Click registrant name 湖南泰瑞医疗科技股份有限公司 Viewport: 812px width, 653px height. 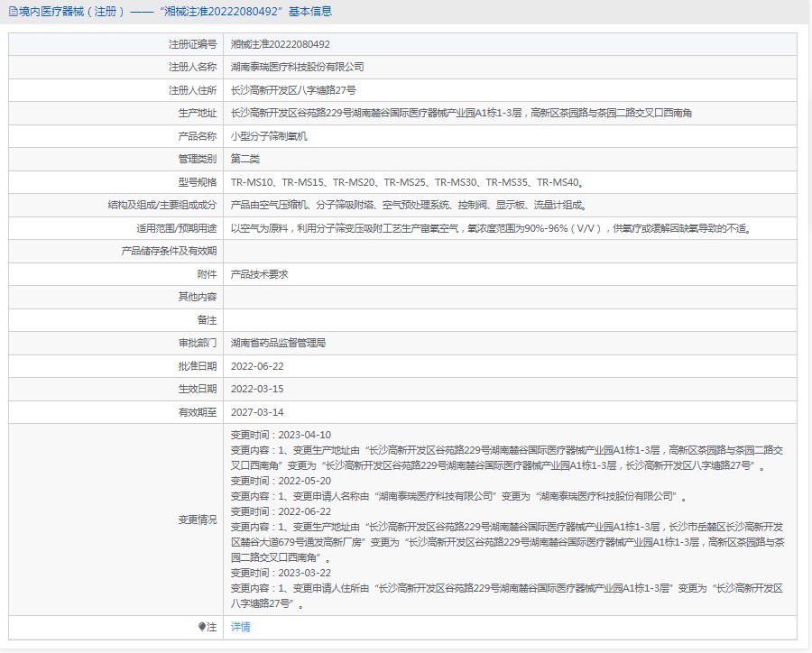point(297,68)
